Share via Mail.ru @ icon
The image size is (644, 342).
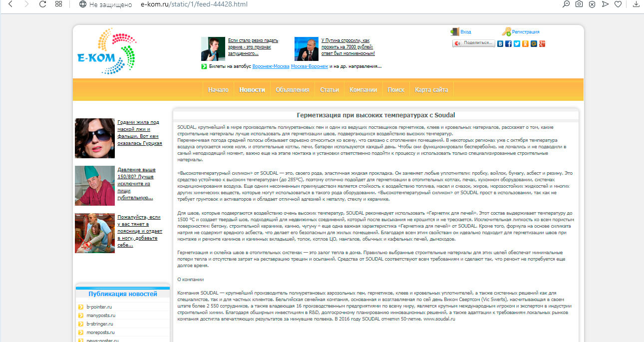click(x=534, y=43)
